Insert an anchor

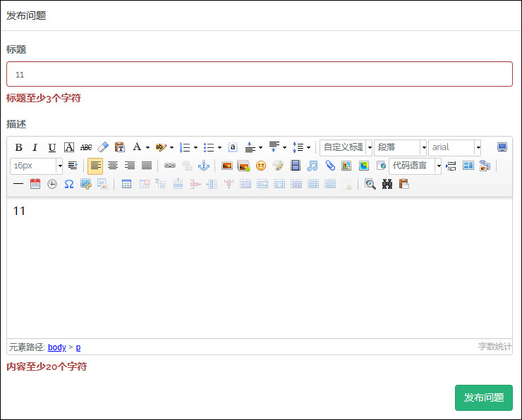204,166
